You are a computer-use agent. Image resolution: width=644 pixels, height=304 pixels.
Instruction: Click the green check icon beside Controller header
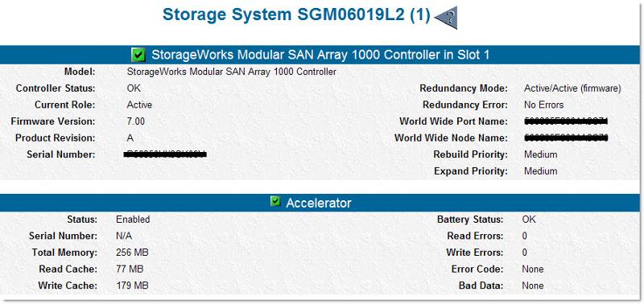[x=138, y=55]
